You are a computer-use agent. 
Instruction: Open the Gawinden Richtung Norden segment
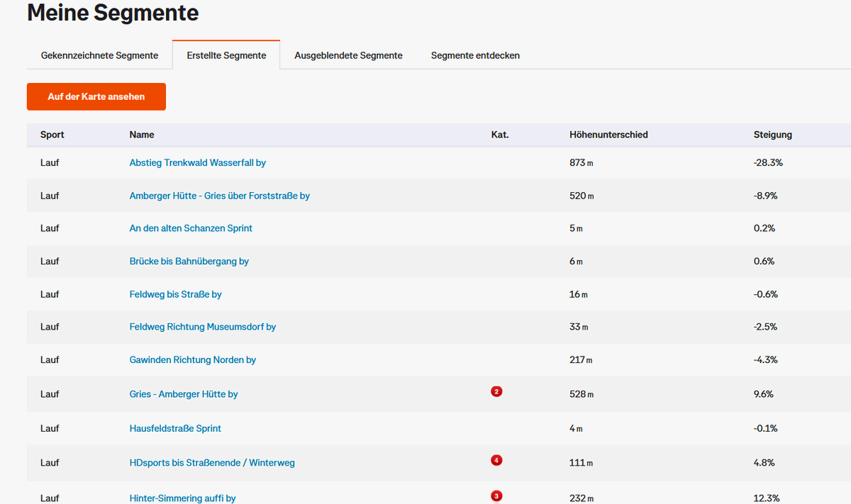click(192, 359)
